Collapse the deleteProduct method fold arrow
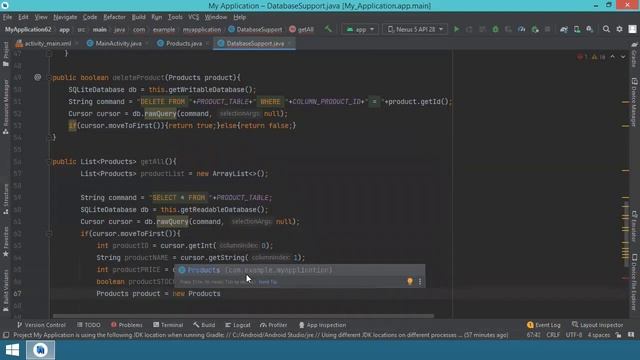Viewport: 640px width, 360px height. point(49,77)
